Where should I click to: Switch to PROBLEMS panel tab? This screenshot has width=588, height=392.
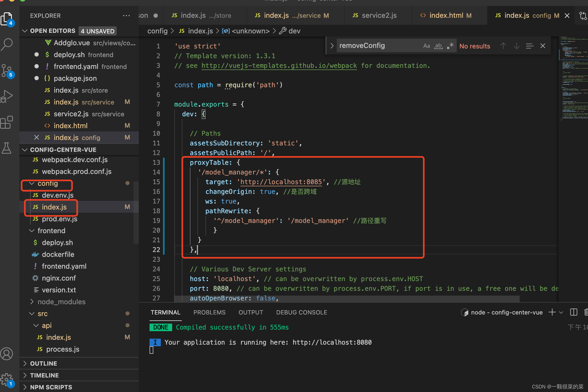209,312
